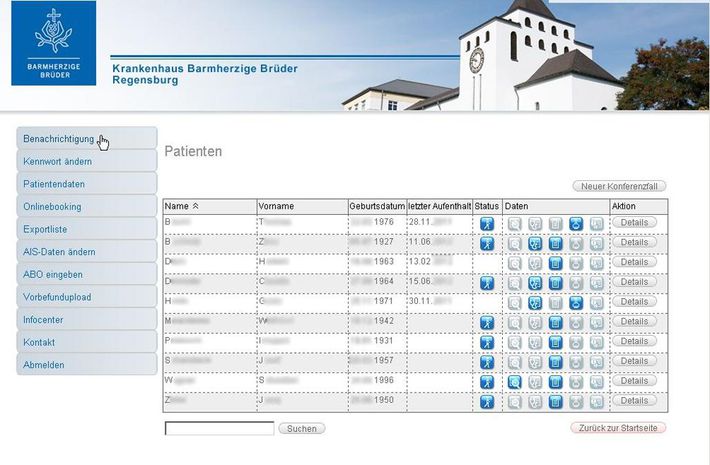Click the Zurück zur Startseite button
The image size is (710, 465).
[x=617, y=428]
